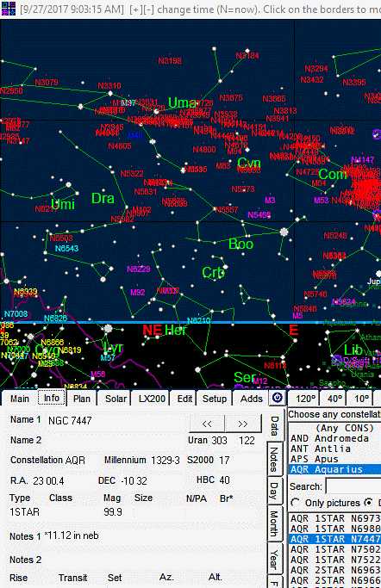Click the bright star in Bootes
Viewport: 381px width, 588px height.
284,232
